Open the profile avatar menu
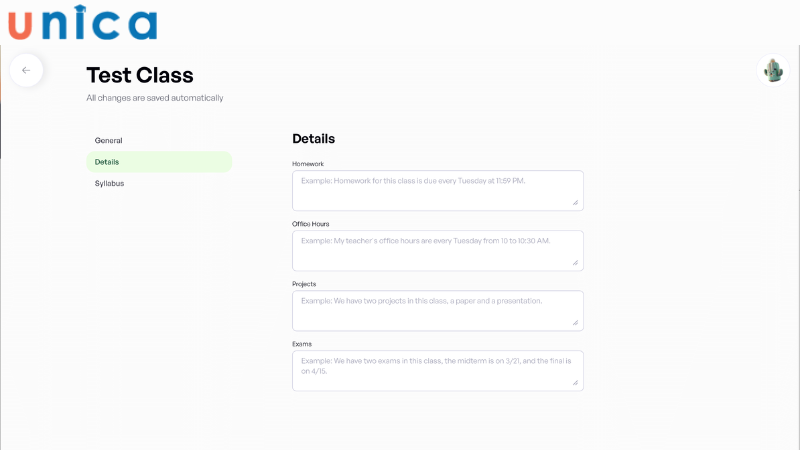800x450 pixels. pos(773,70)
